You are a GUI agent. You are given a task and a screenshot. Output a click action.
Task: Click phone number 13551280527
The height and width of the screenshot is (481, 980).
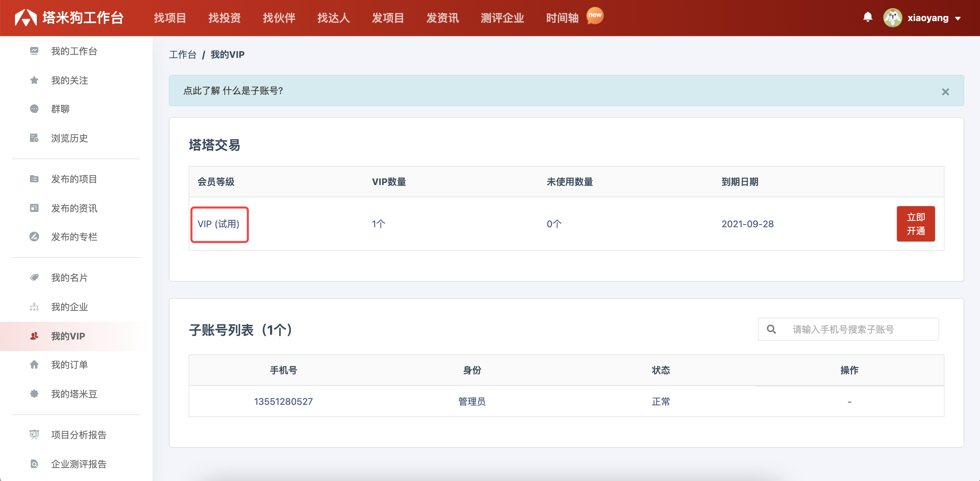283,401
